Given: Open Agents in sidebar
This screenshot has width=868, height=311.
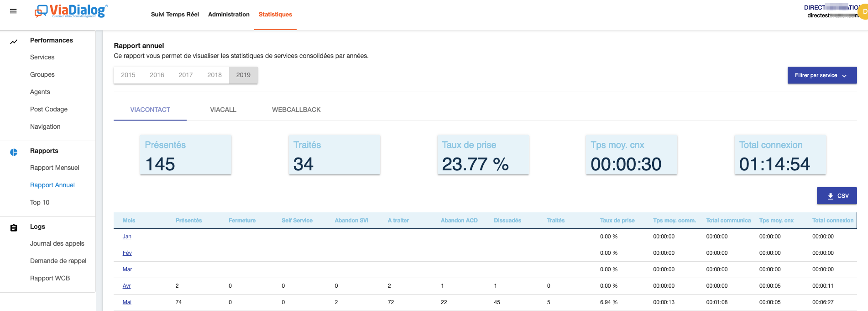Looking at the screenshot, I should point(40,92).
